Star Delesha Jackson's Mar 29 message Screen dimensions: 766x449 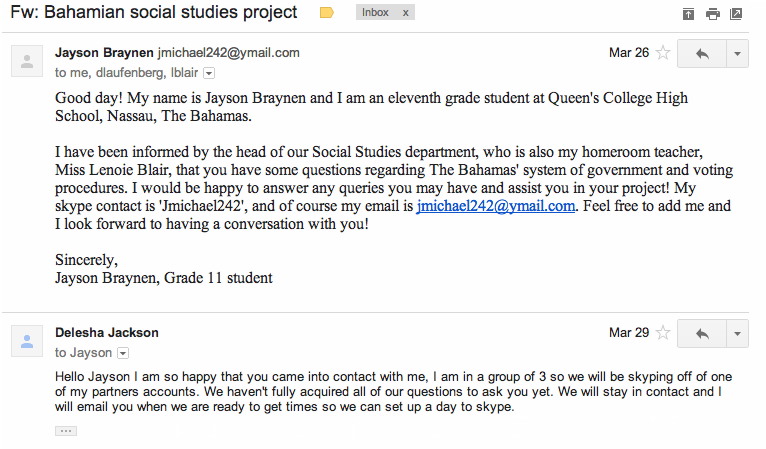663,333
